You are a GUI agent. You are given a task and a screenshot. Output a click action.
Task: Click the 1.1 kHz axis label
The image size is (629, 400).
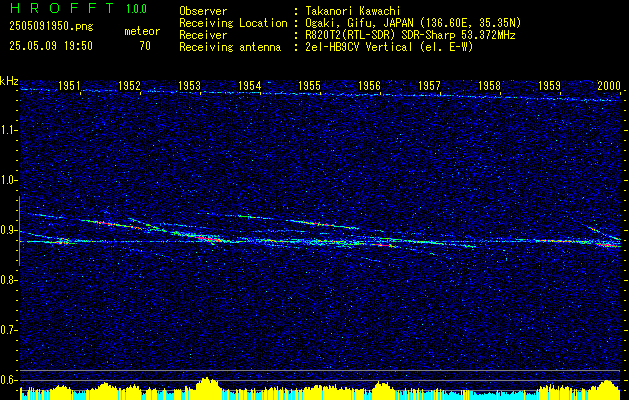click(7, 130)
